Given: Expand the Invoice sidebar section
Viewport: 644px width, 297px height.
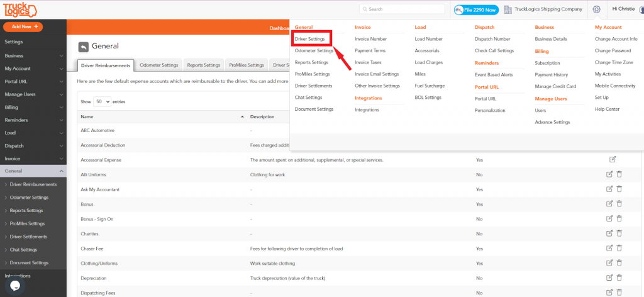Looking at the screenshot, I should point(33,159).
